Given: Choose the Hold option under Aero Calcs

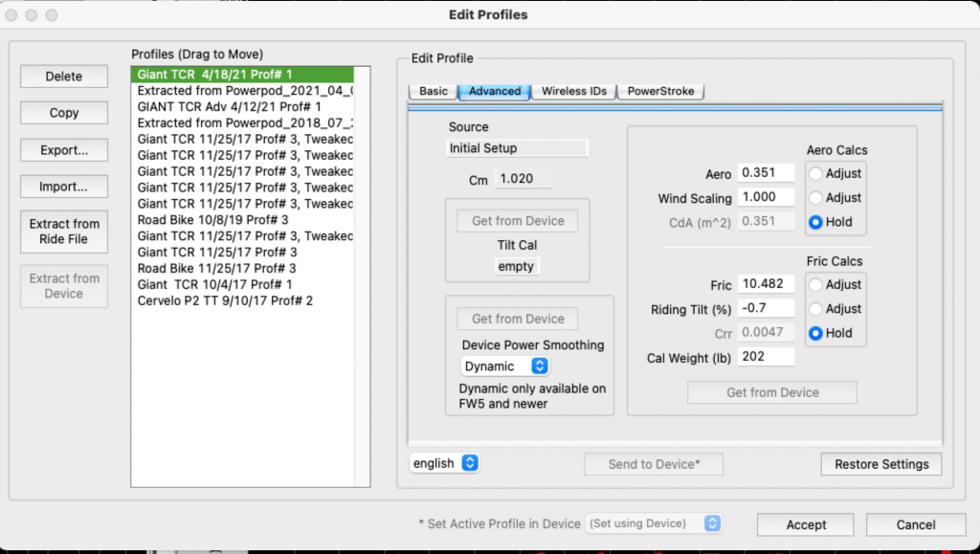Looking at the screenshot, I should click(x=816, y=222).
